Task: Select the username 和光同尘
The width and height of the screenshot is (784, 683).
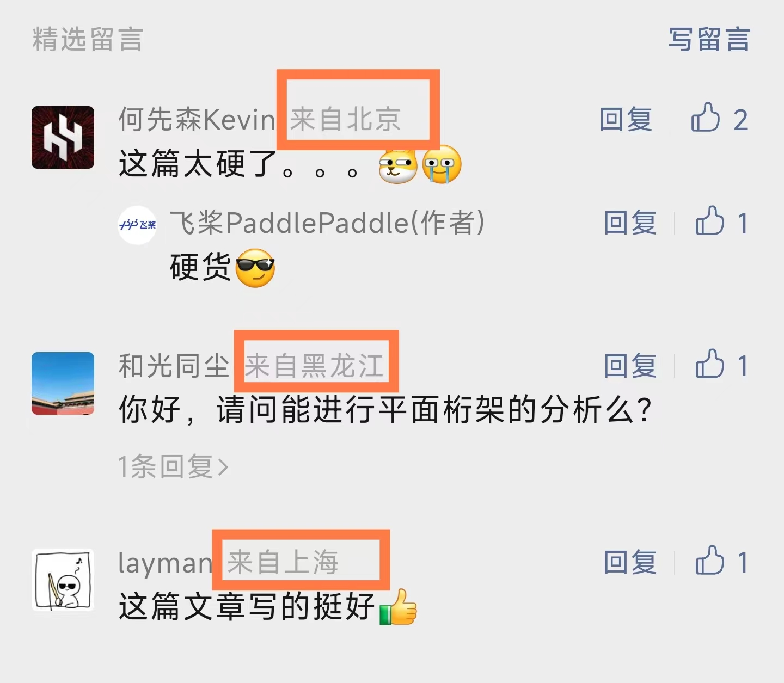Action: click(174, 366)
